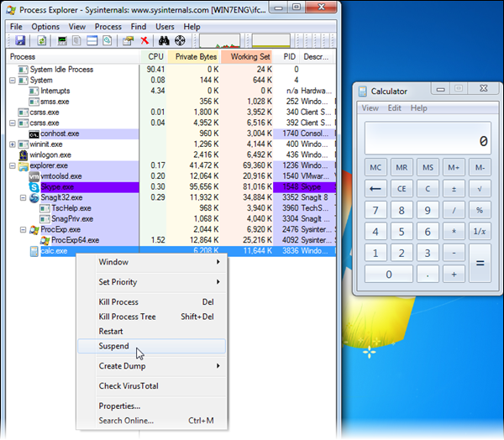Click the MC button in Calculator
This screenshot has width=504, height=440.
click(x=375, y=167)
